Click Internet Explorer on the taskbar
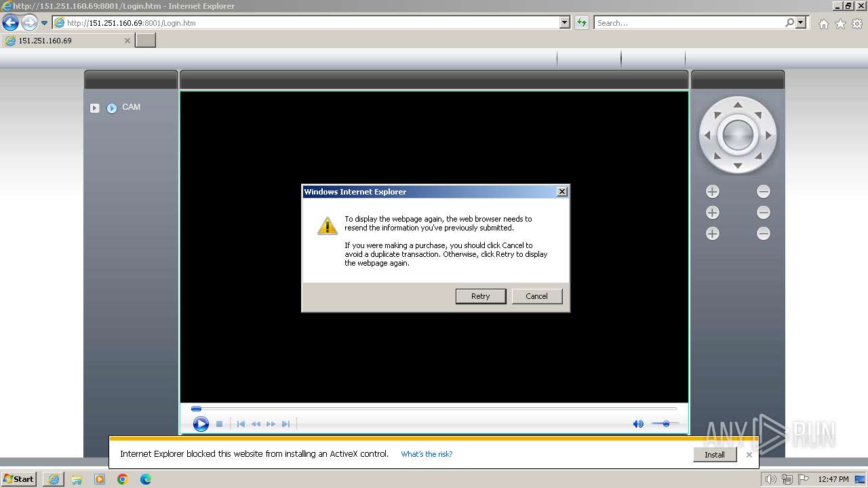Screen dimensions: 868x488 (54, 479)
